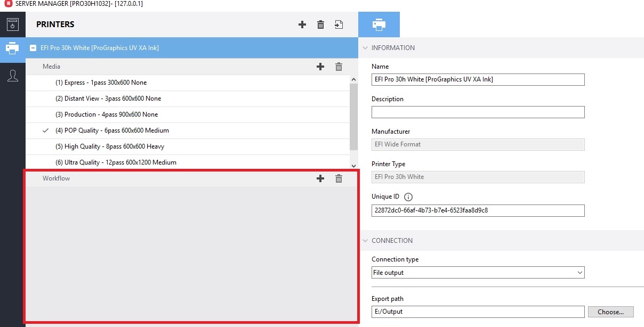Open the Connection type dropdown
The width and height of the screenshot is (644, 327).
[478, 273]
